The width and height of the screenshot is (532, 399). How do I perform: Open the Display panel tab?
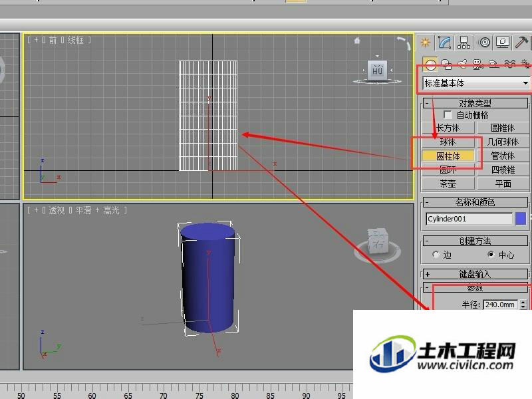coord(503,43)
